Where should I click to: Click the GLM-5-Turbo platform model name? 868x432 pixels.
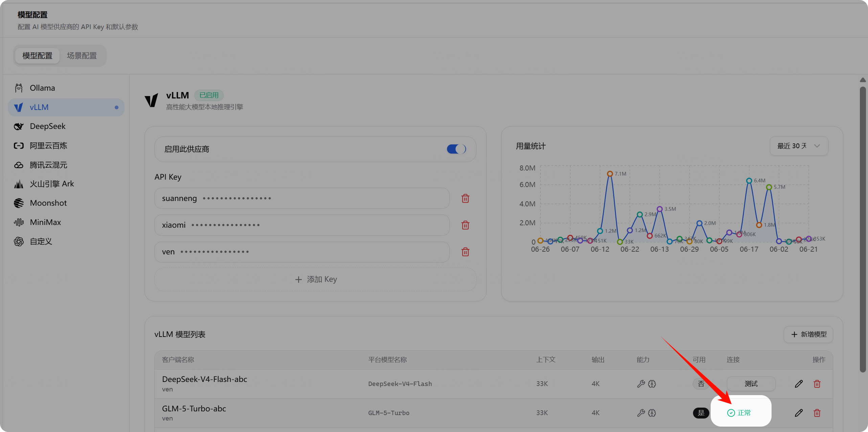click(x=389, y=413)
